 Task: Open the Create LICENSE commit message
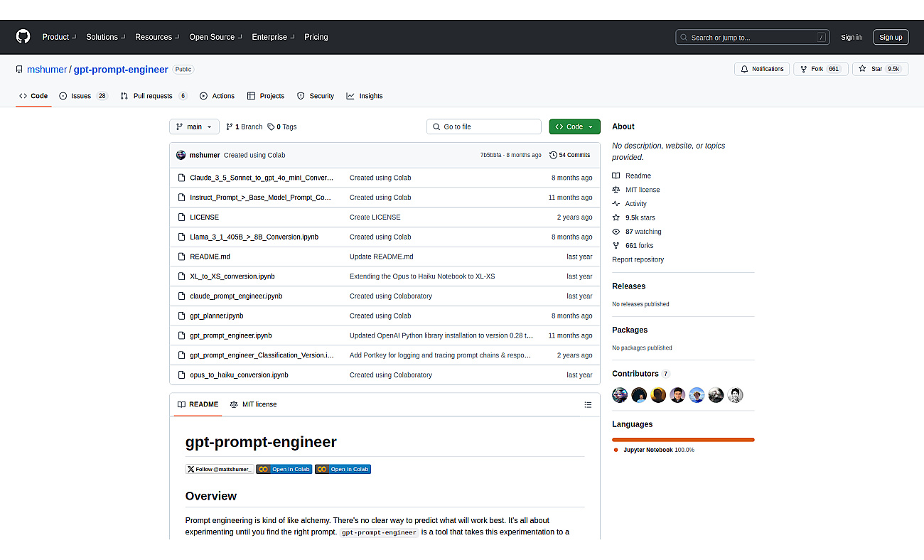click(375, 217)
